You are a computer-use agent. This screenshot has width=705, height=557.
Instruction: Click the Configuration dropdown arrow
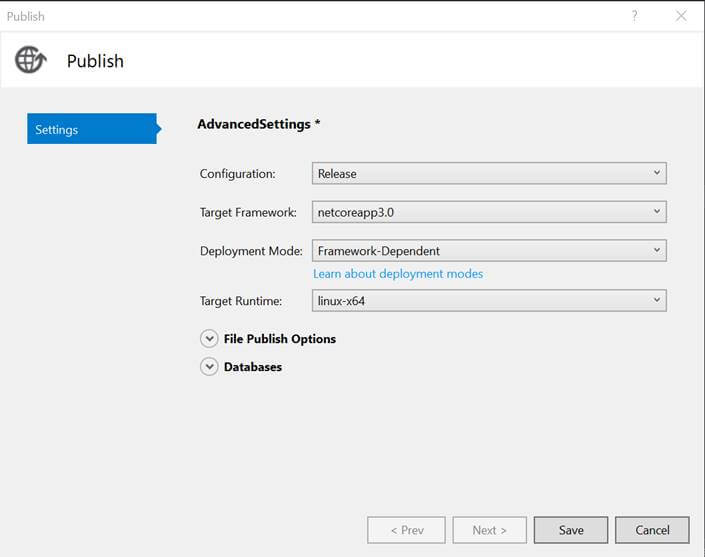click(x=657, y=173)
